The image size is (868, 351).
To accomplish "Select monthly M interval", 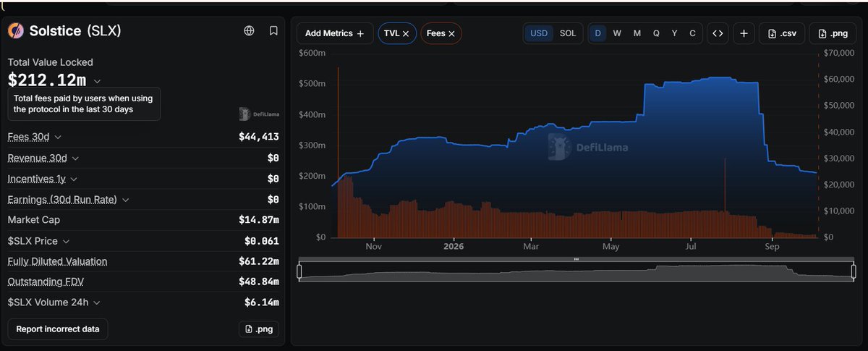I will click(637, 33).
